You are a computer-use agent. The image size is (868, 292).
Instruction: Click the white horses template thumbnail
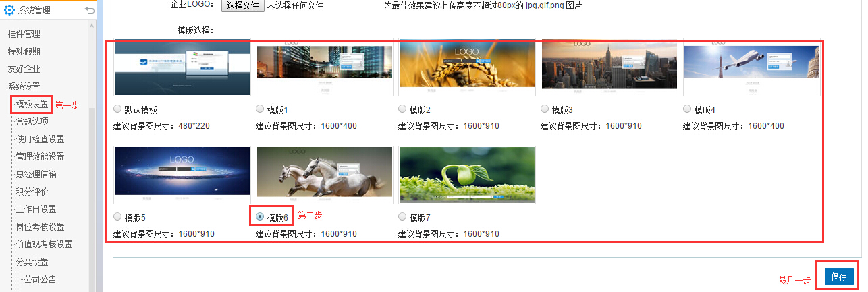[325, 175]
